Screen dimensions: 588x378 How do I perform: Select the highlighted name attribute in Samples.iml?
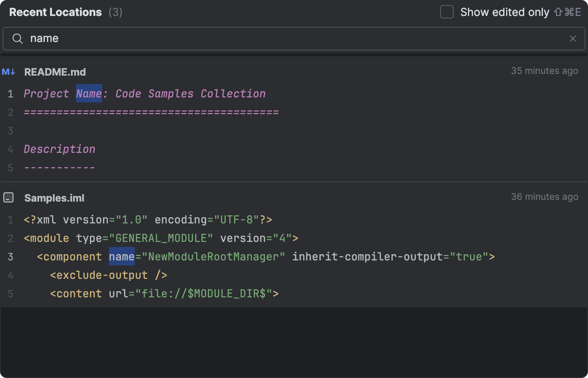(x=121, y=256)
